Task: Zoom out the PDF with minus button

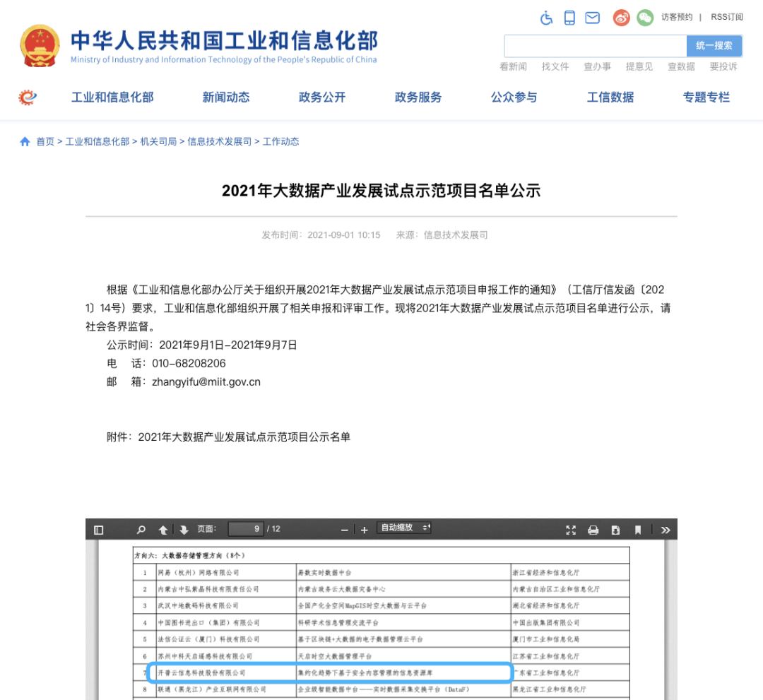Action: point(345,530)
